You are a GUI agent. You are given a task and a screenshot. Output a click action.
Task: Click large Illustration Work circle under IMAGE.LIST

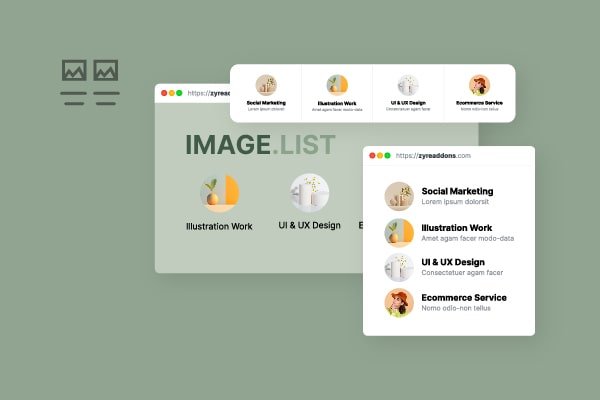pyautogui.click(x=219, y=191)
